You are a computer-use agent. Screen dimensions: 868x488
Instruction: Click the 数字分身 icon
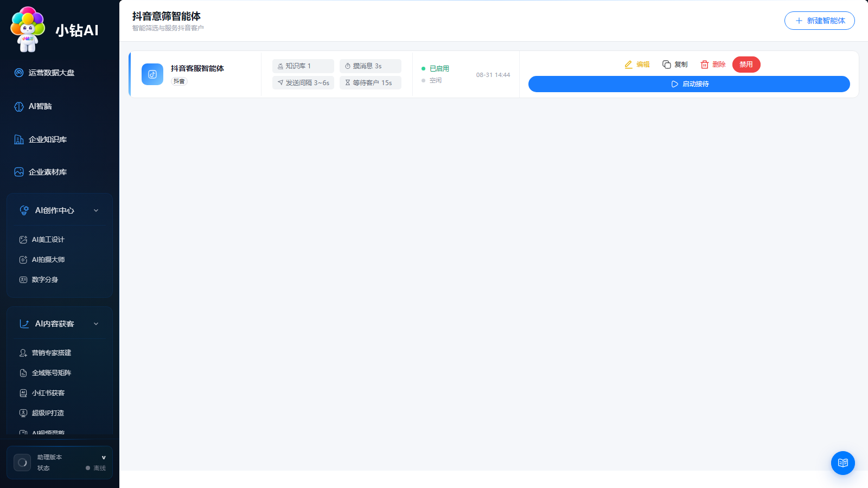point(23,280)
